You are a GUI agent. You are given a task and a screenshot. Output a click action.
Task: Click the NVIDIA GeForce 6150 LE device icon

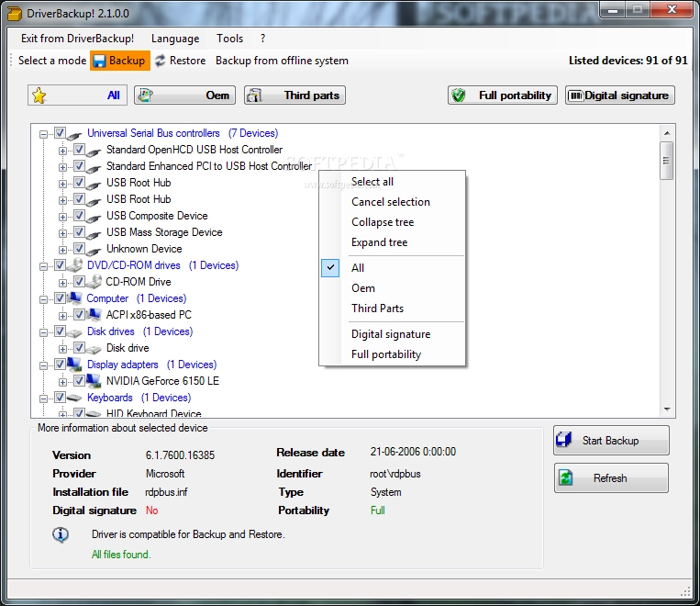[x=94, y=381]
